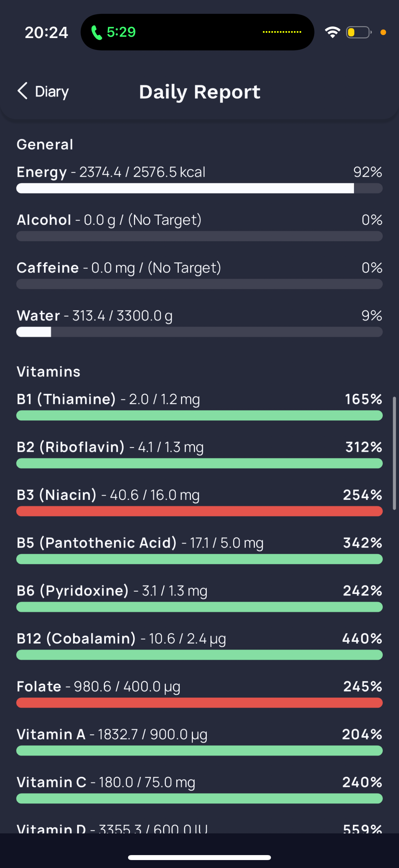Tap the orange microphone indicator dot
Image resolution: width=399 pixels, height=868 pixels.
(x=383, y=32)
